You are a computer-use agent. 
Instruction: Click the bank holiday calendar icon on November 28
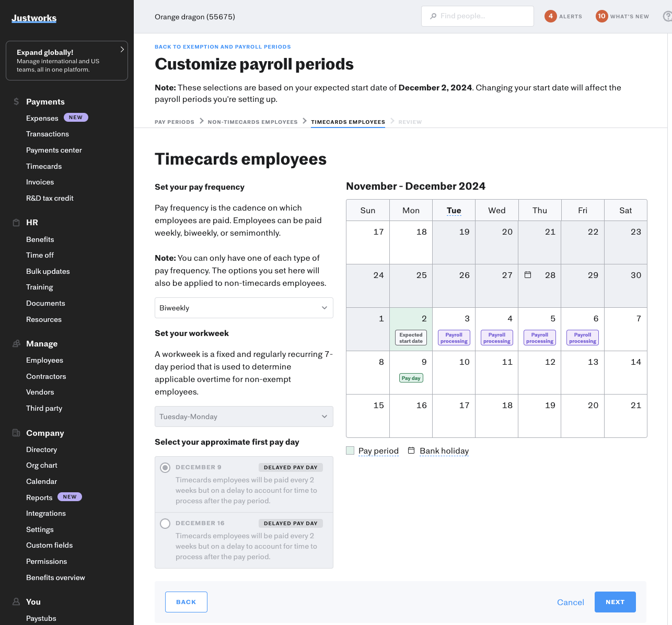(x=528, y=274)
